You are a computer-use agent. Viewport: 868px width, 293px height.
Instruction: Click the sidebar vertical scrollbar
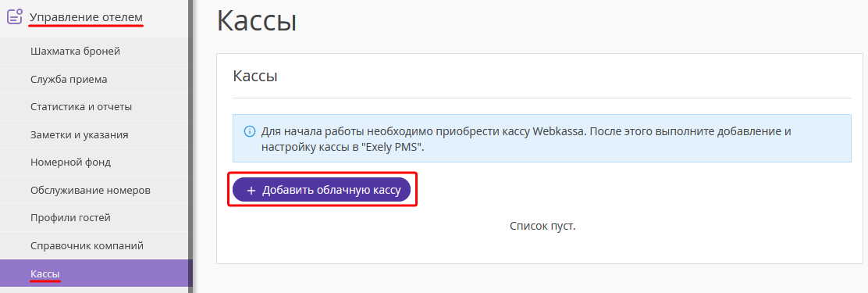click(190, 146)
